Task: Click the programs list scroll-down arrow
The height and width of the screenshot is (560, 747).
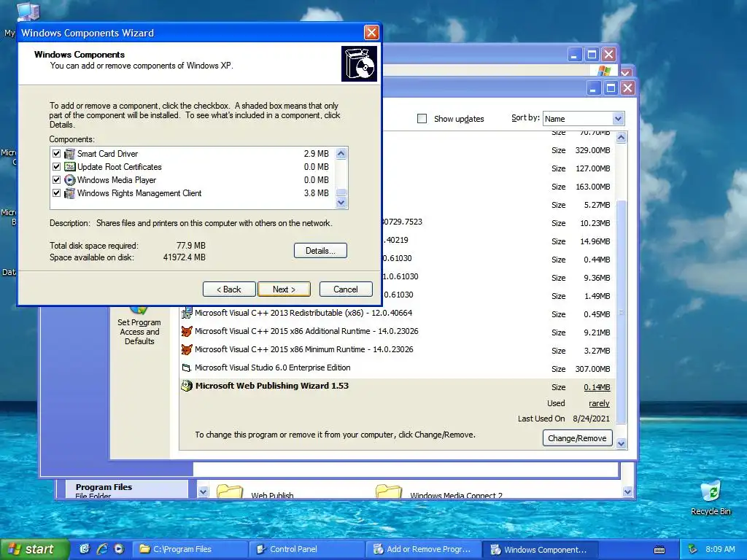Action: 622,444
